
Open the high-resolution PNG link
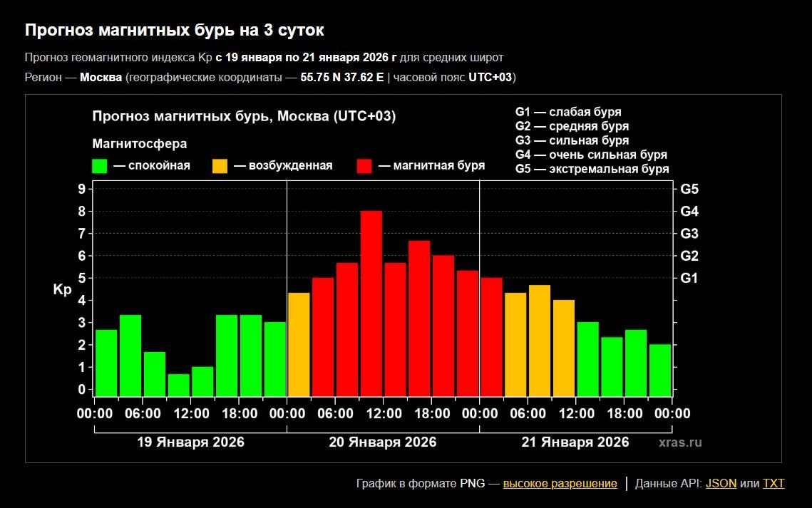click(560, 483)
